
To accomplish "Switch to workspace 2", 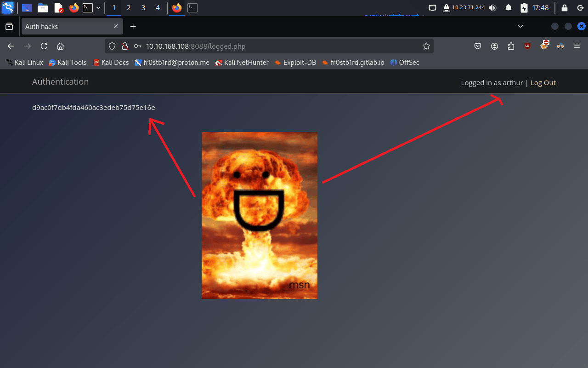I will (129, 8).
